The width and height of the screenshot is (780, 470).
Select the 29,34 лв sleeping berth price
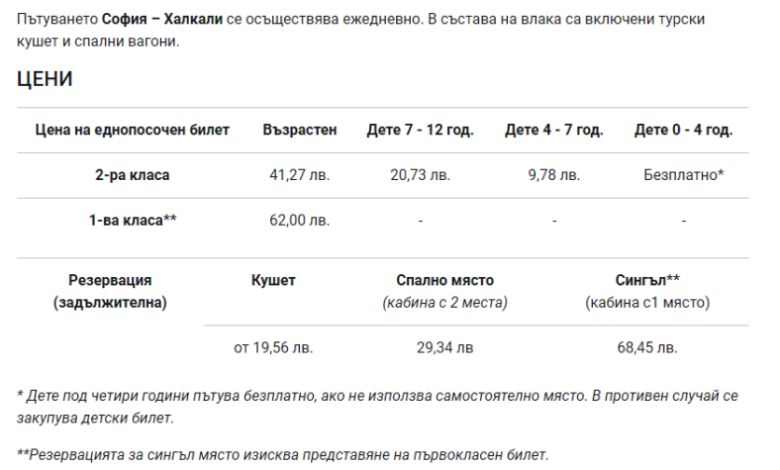point(445,347)
